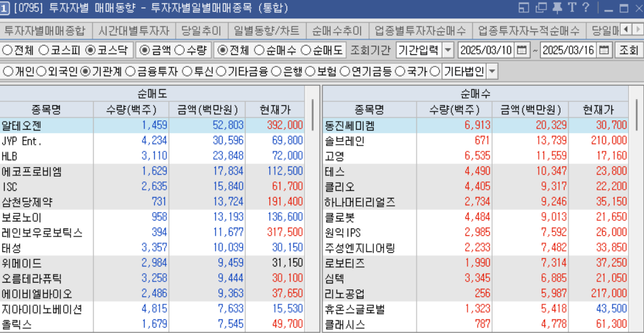Screen dimensions: 644x333
Task: Click the 순매도 table vertical scrollbar thumb
Action: (313, 114)
